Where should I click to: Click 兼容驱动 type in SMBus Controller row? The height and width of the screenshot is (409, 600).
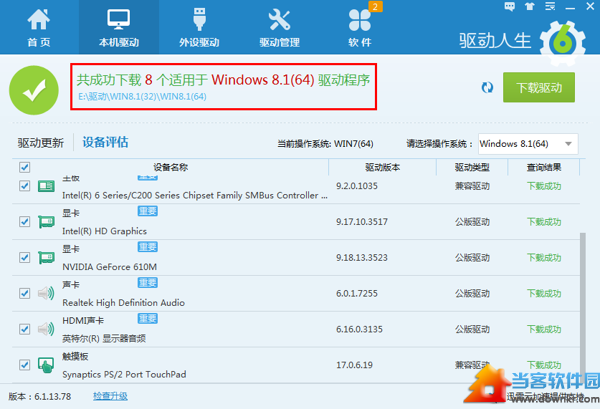tap(472, 186)
